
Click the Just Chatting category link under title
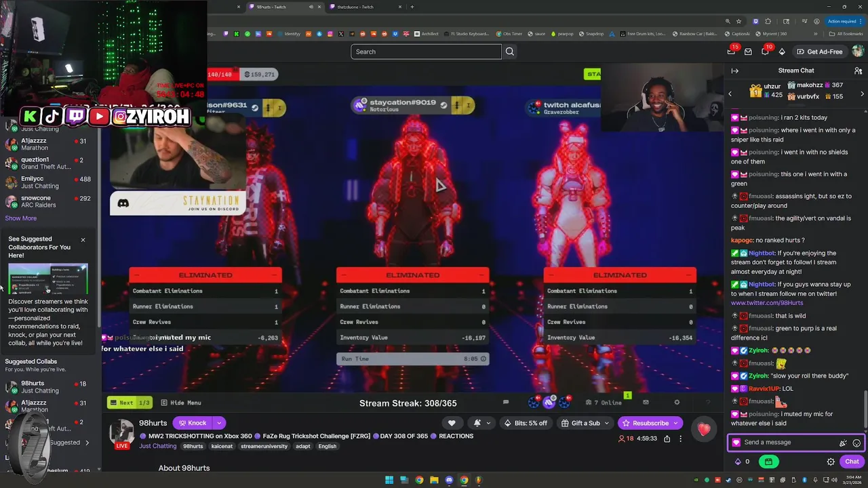coord(157,446)
